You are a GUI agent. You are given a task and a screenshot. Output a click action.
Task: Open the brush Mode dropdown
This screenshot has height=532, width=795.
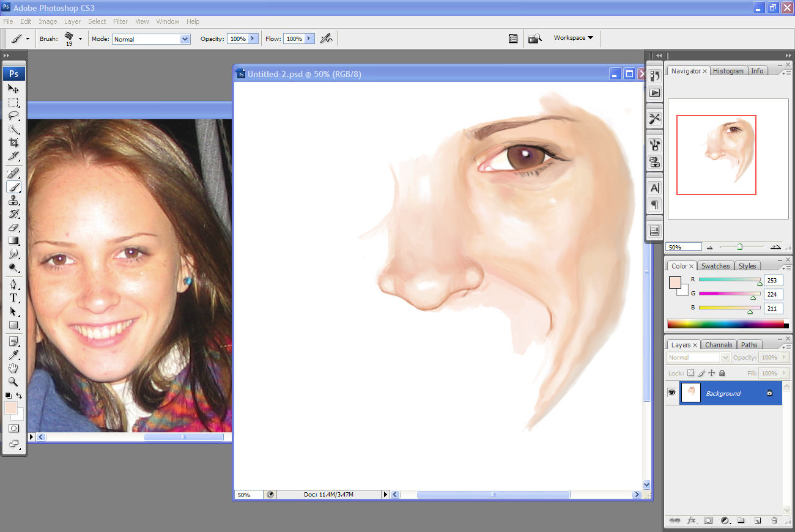click(185, 39)
